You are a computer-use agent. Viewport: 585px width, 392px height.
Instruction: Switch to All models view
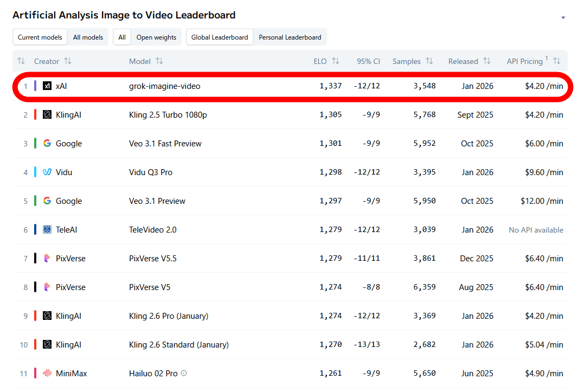88,37
